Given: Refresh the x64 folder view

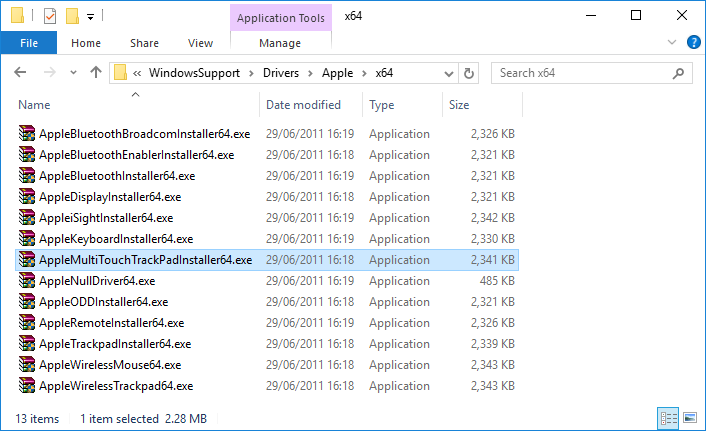Looking at the screenshot, I should [469, 73].
